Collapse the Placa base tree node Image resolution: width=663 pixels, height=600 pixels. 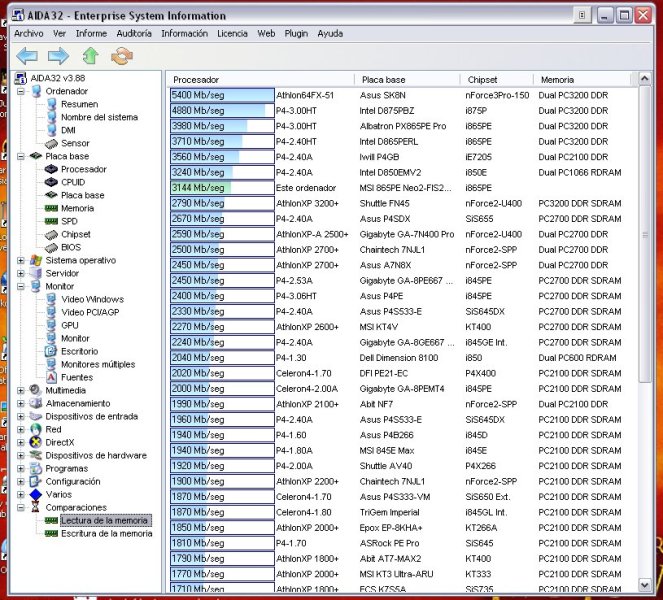[20, 156]
